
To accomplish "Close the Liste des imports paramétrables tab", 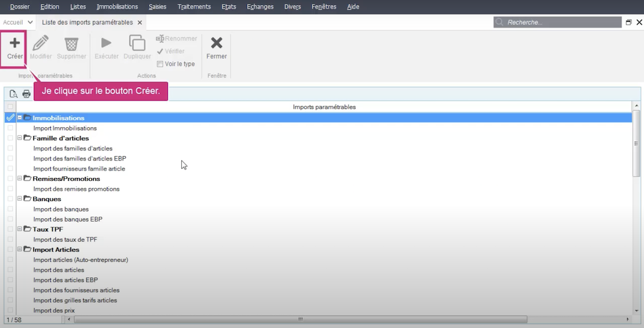I will [x=140, y=23].
